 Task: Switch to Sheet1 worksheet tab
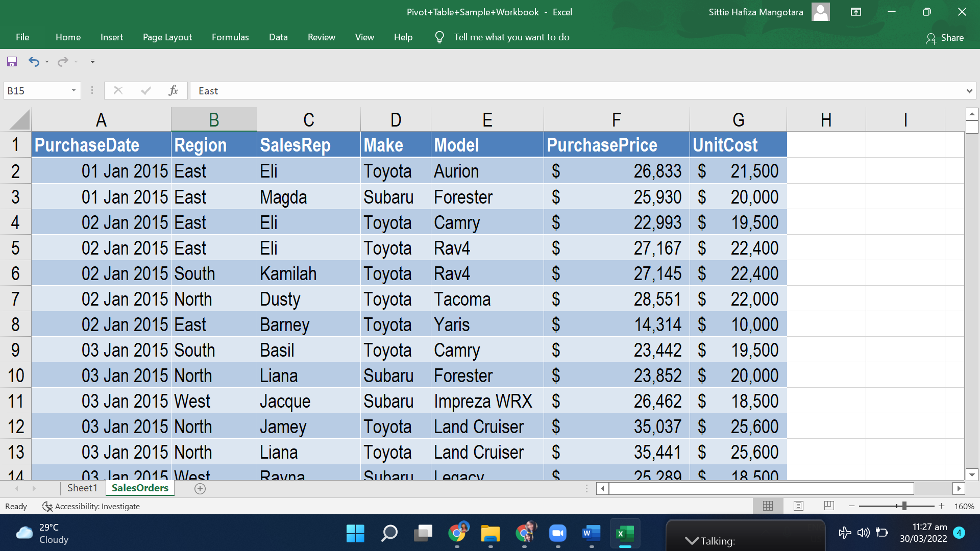point(82,488)
